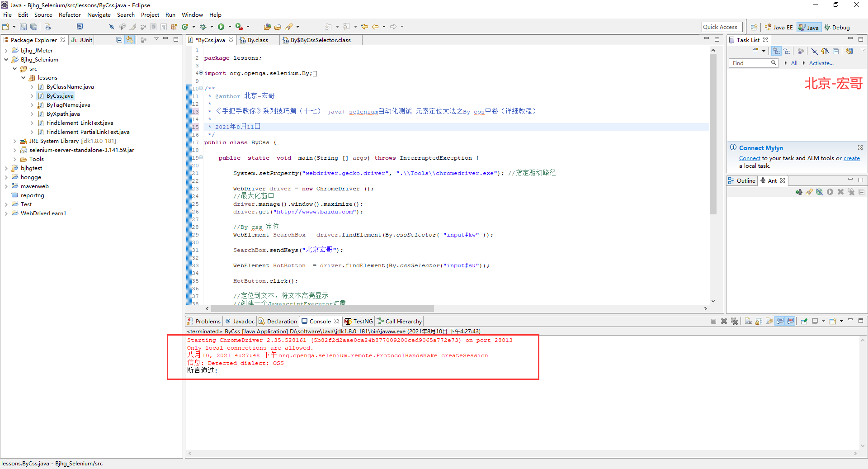Expand the WebDriverLearn1 project
Screen dimensions: 868x469
click(6, 213)
